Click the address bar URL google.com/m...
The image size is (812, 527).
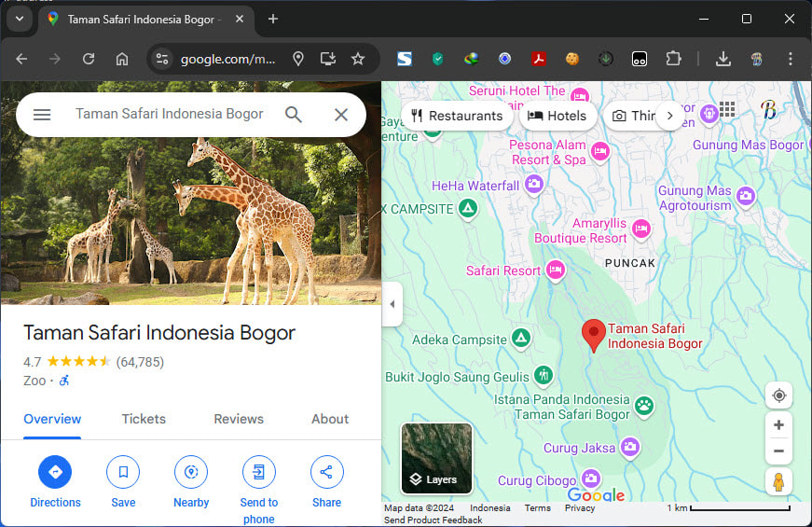(x=227, y=60)
